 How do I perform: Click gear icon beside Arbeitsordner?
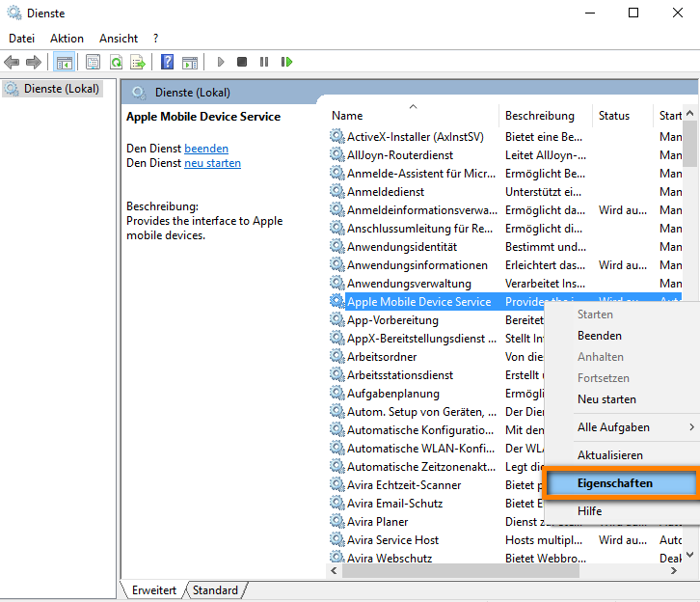(x=337, y=356)
